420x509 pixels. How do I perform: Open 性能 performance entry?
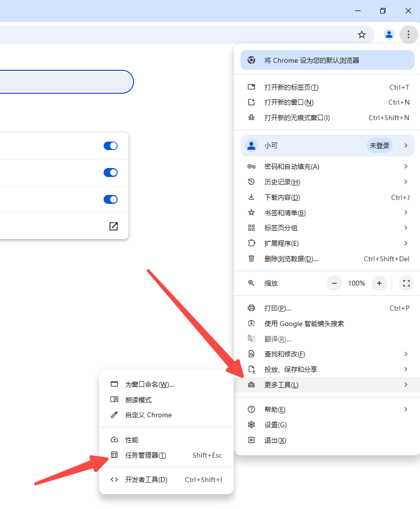(x=166, y=440)
